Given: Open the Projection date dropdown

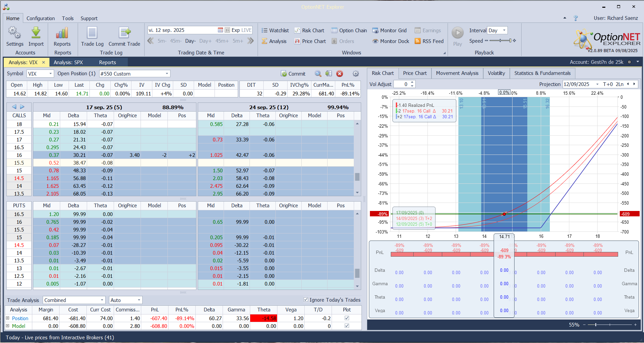Looking at the screenshot, I should [x=597, y=84].
